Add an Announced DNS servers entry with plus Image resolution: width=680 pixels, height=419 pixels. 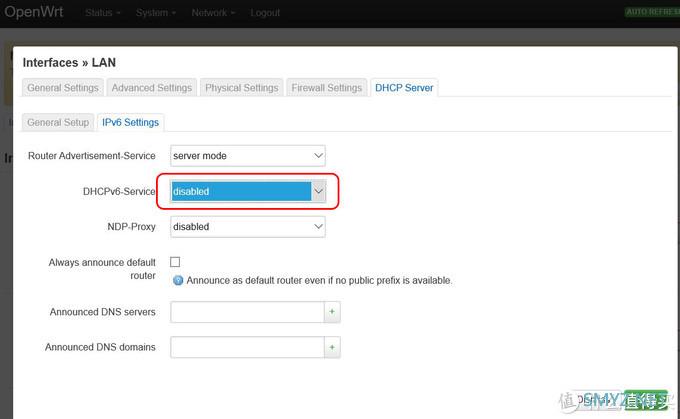point(332,312)
